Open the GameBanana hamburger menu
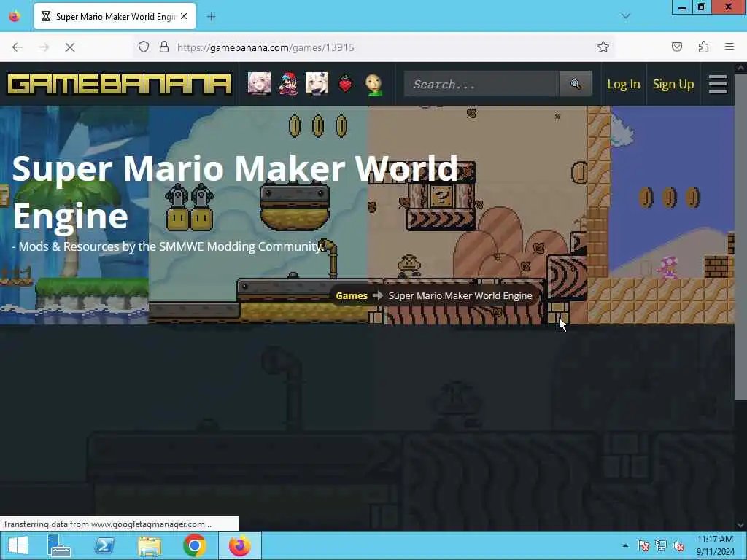The width and height of the screenshot is (747, 560). click(x=718, y=85)
